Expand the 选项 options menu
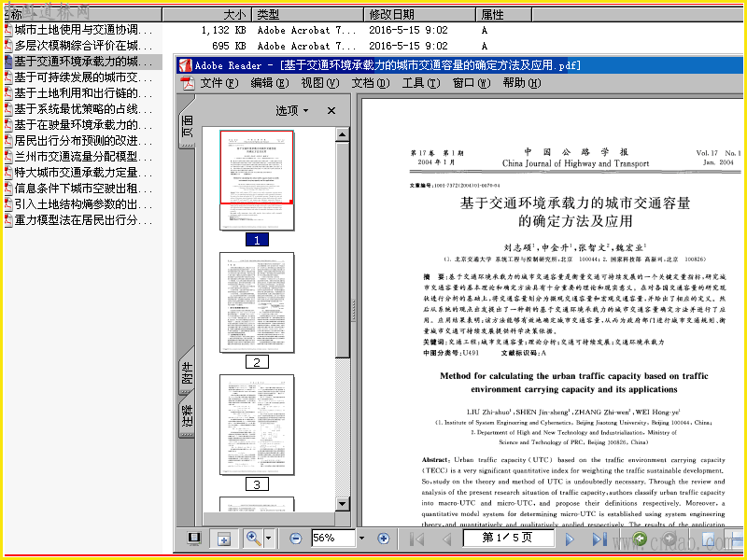 click(x=292, y=110)
